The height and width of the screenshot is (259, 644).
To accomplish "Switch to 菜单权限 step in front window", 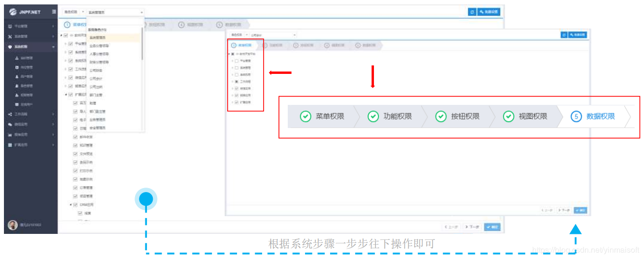I will 241,45.
